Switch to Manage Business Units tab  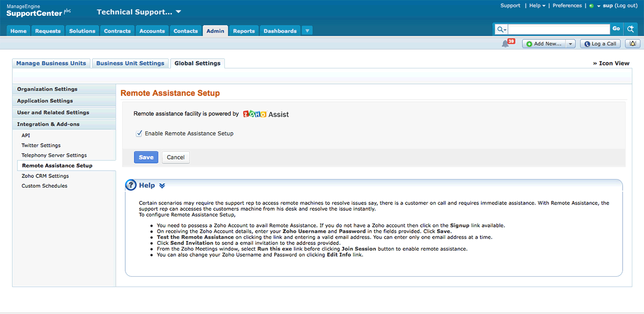click(51, 63)
